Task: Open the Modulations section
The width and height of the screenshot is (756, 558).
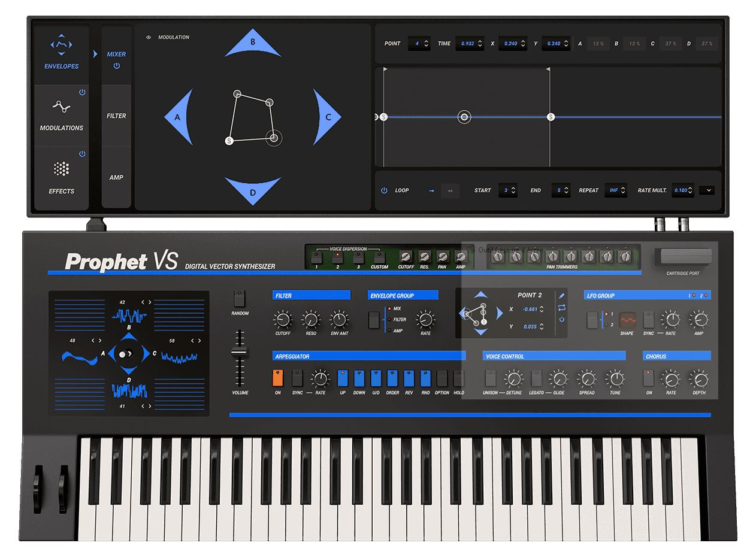Action: click(62, 116)
